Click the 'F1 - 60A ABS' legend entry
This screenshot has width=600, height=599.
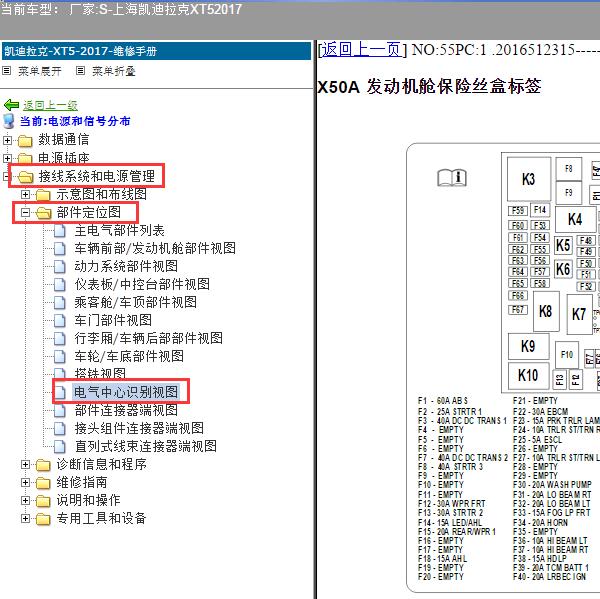pos(443,401)
